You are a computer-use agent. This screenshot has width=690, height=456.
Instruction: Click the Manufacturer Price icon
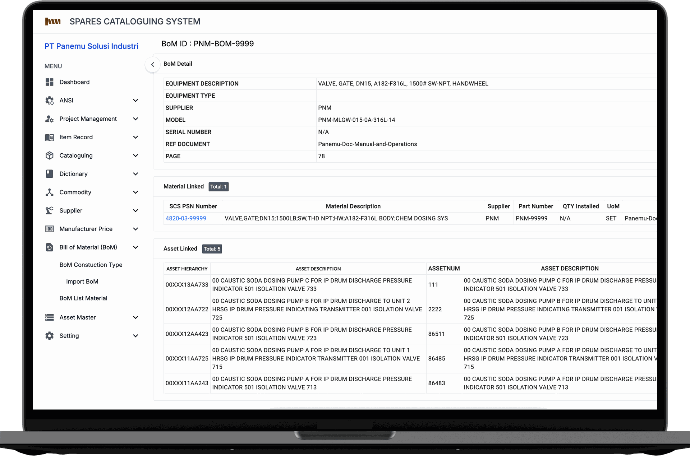49,229
